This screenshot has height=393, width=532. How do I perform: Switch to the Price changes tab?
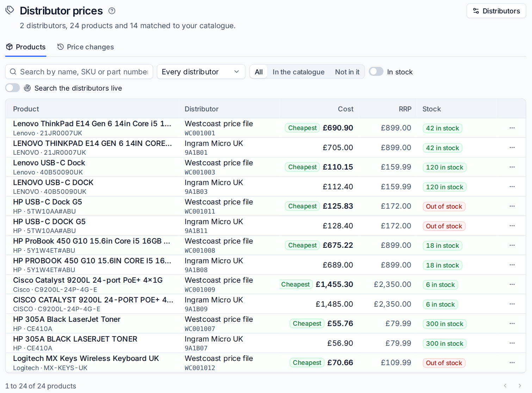tap(86, 47)
